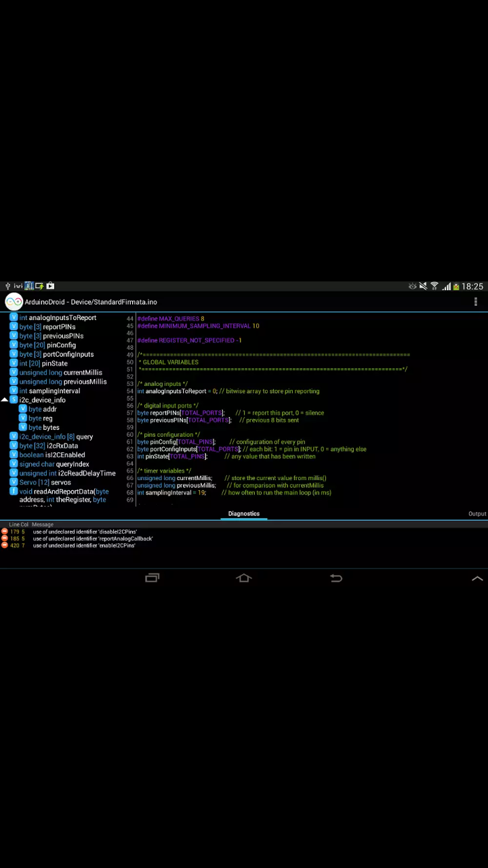The height and width of the screenshot is (868, 488).
Task: Select error icon for enableI2CPins diagnostic
Action: [x=5, y=545]
